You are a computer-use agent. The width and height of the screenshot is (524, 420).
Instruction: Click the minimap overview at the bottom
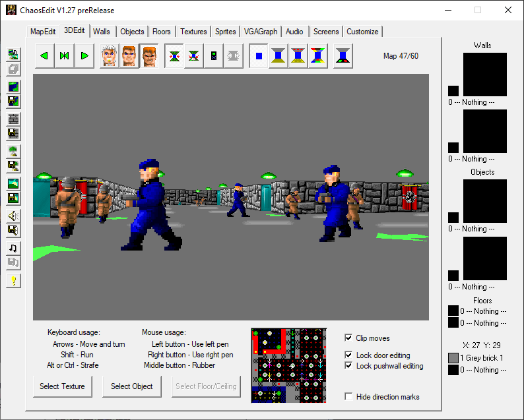point(289,365)
